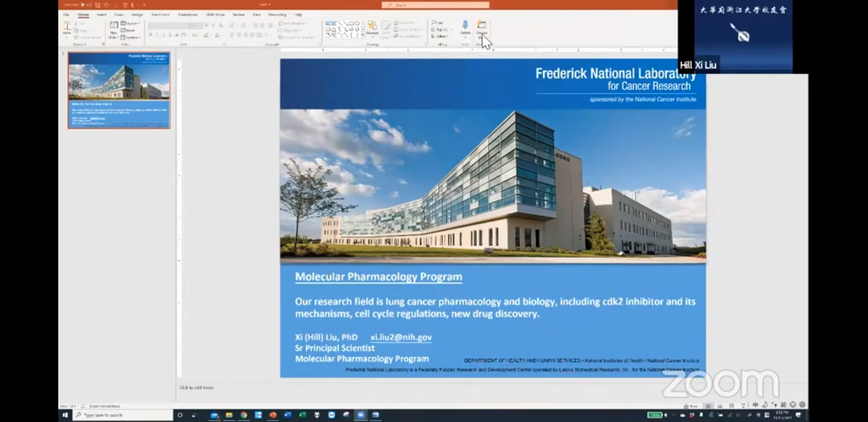Open the Section dropdown
This screenshot has width=868, height=422.
(x=131, y=37)
